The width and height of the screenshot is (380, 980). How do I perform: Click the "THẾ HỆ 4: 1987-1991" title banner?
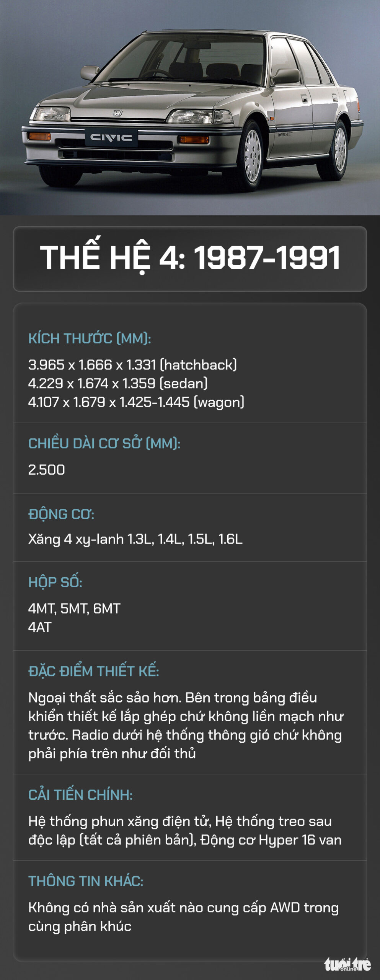click(190, 258)
